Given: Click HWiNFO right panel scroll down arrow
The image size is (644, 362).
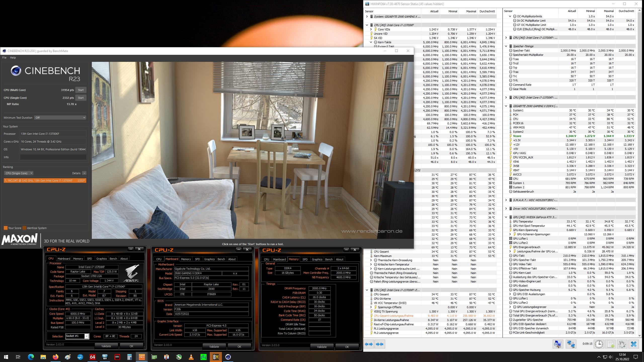Looking at the screenshot, I should (640, 335).
